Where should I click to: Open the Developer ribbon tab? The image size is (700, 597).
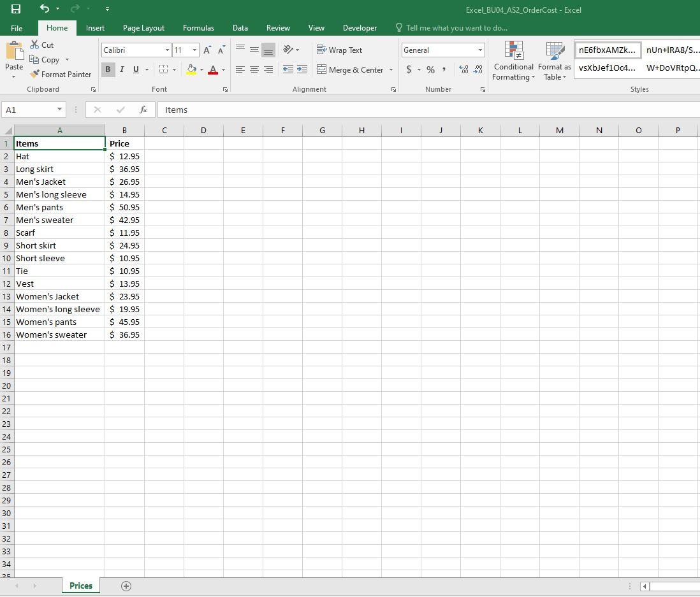[x=360, y=28]
